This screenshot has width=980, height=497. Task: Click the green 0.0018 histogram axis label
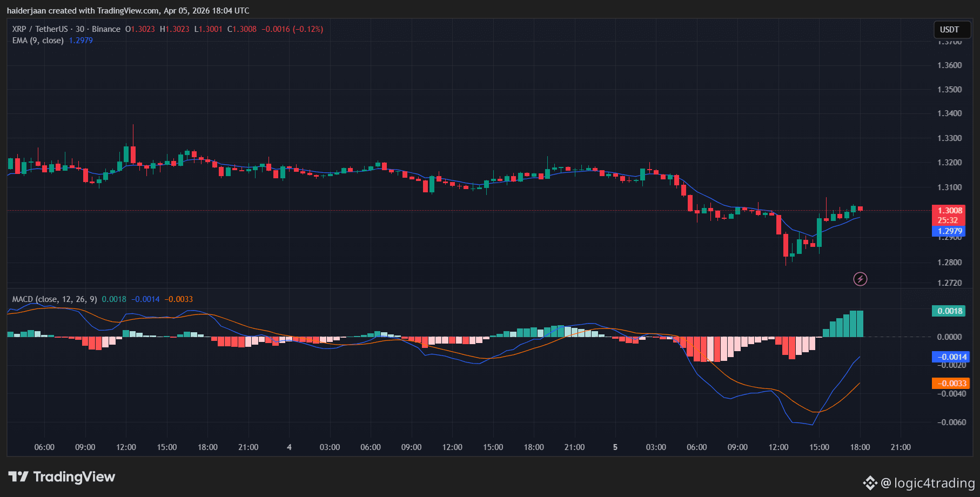(x=949, y=311)
